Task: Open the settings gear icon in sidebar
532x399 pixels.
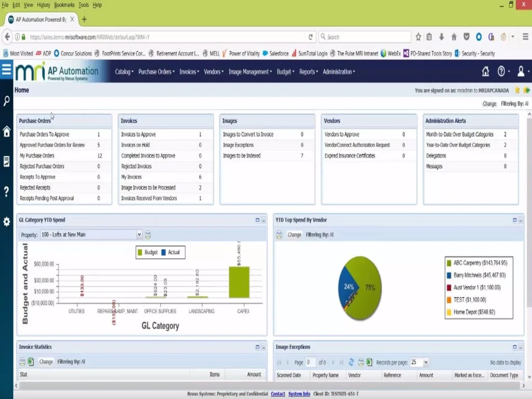Action: click(7, 222)
